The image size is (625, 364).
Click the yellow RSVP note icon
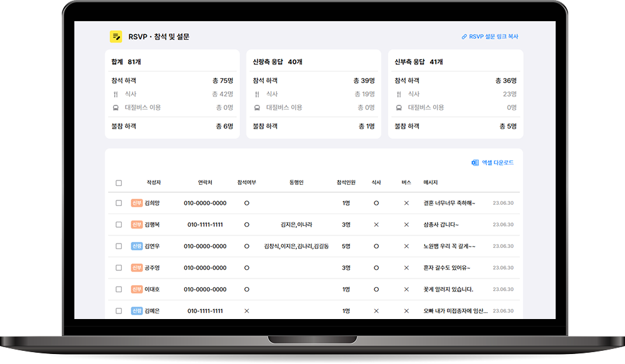[116, 37]
